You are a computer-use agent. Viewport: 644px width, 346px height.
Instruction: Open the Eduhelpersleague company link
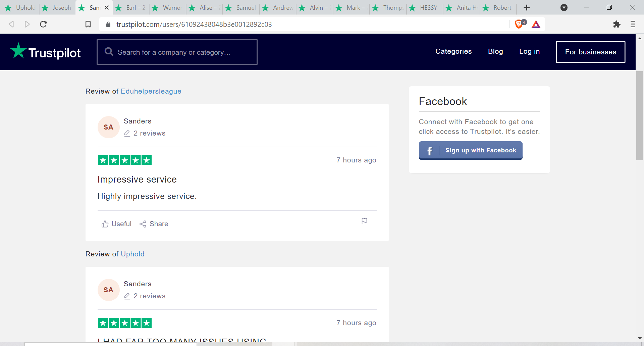151,91
